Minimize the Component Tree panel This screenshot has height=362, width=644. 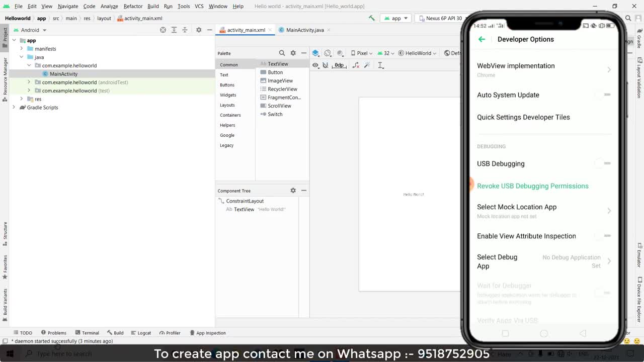pos(303,191)
